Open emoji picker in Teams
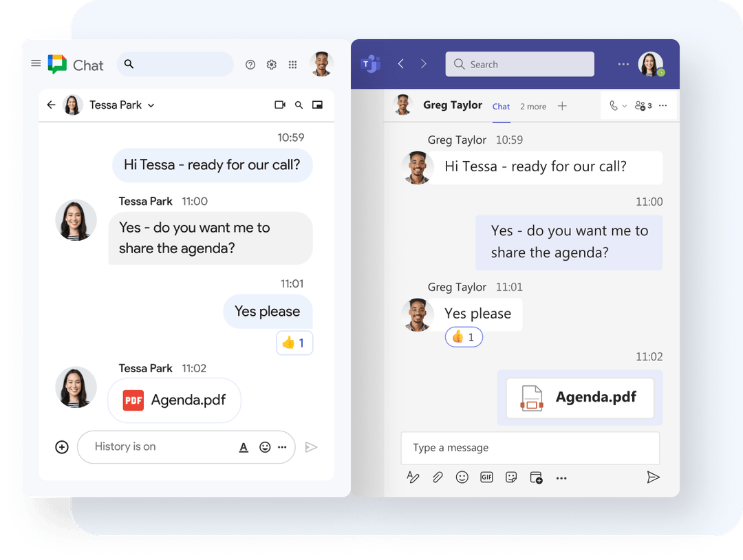 tap(462, 477)
